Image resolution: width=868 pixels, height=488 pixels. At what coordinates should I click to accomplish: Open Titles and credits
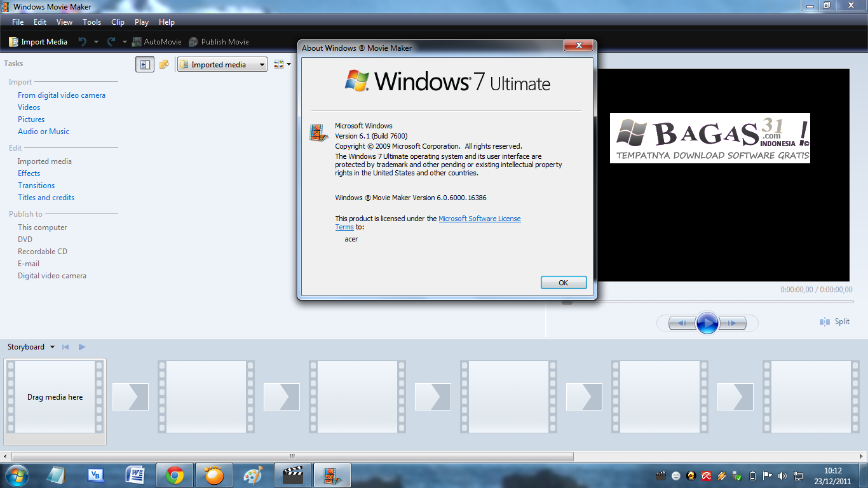pyautogui.click(x=46, y=198)
